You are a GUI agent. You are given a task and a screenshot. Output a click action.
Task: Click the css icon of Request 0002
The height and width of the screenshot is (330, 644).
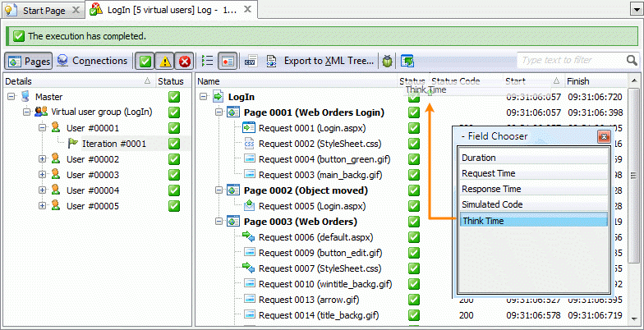(x=249, y=143)
